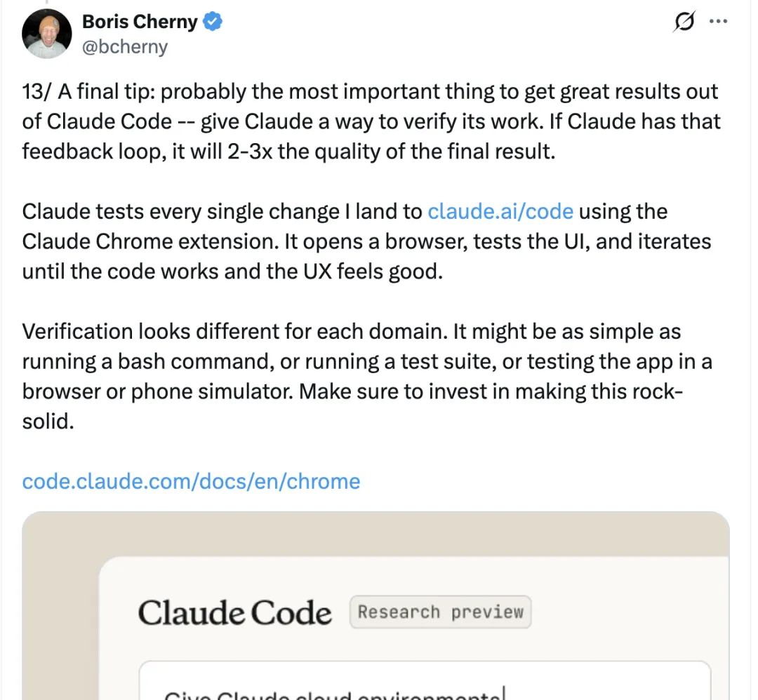Click the tweet paragraph starting with 13/
The height and width of the screenshot is (700, 758).
click(x=371, y=121)
